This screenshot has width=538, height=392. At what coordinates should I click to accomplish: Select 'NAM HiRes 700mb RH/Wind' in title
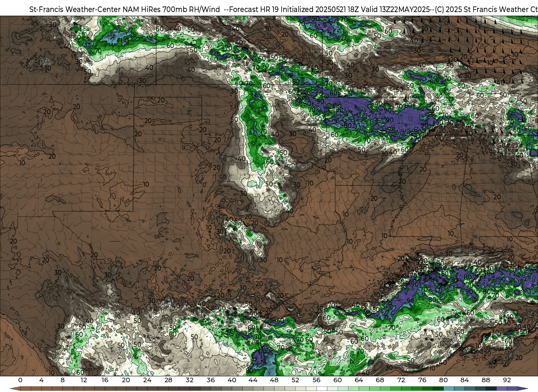(x=171, y=10)
